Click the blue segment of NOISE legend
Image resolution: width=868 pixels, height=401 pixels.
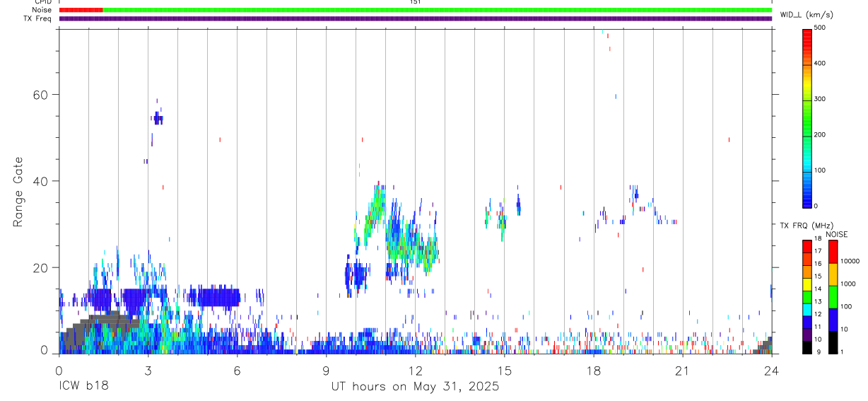(833, 318)
